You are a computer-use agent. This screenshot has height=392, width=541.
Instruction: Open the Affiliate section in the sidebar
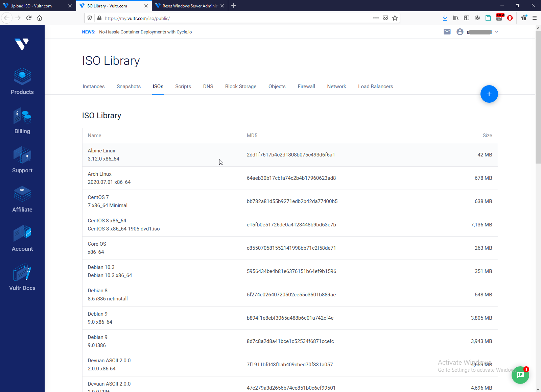pyautogui.click(x=22, y=199)
